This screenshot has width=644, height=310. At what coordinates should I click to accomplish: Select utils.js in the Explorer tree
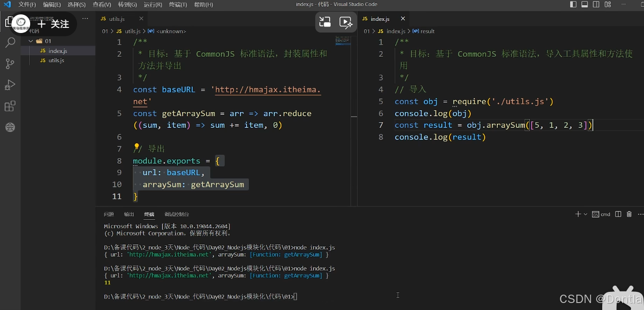point(58,60)
